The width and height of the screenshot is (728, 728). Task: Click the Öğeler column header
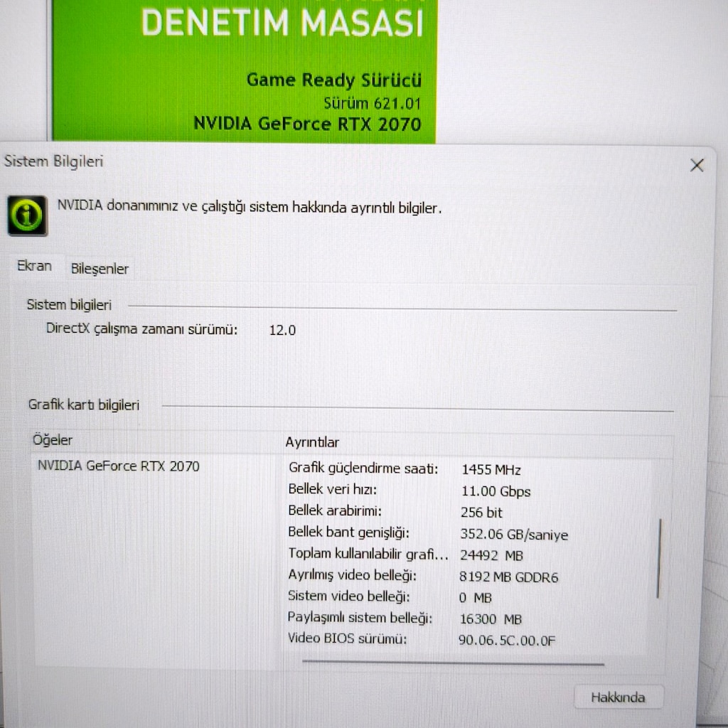point(53,440)
